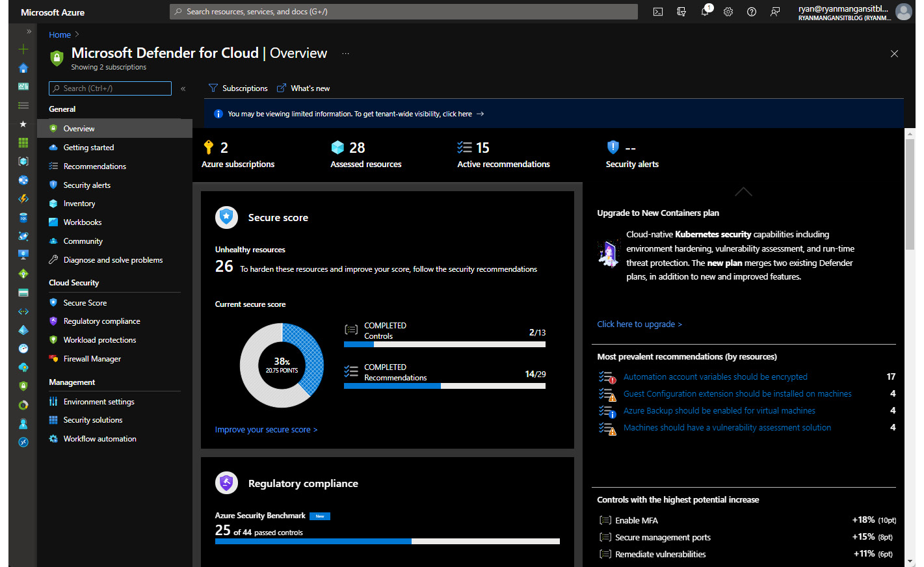Click the user account avatar

click(904, 12)
